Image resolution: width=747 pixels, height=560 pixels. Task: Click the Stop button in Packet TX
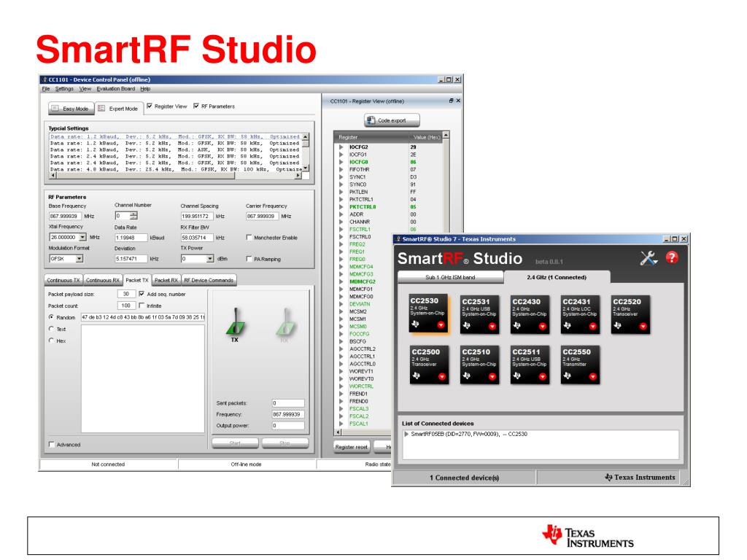[285, 443]
